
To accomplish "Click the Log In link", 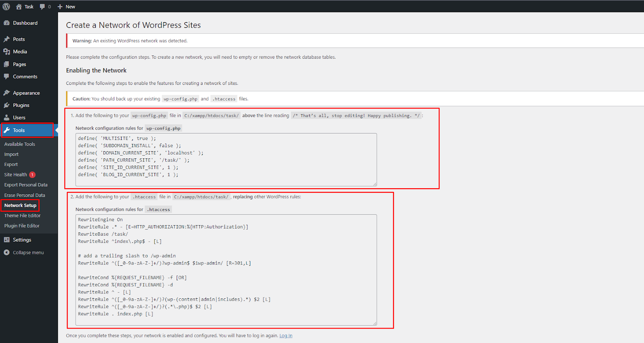I will pos(286,336).
